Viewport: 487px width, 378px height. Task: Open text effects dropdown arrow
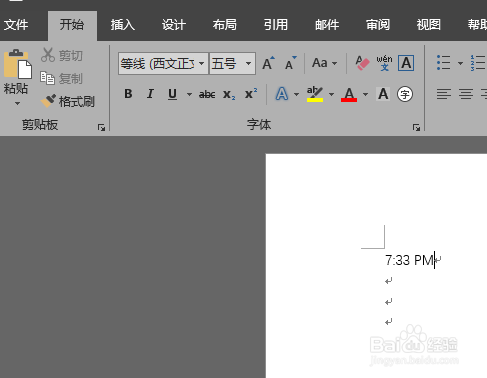tap(296, 94)
